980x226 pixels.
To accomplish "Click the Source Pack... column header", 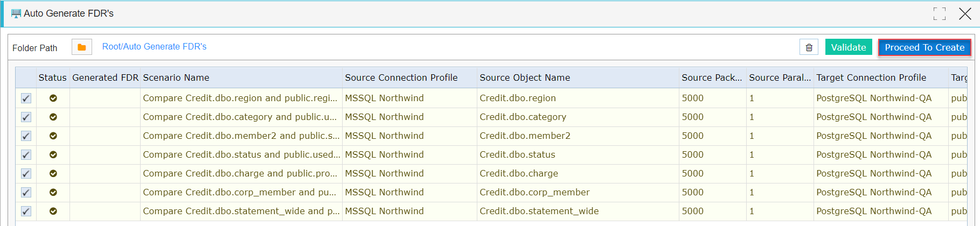I will pyautogui.click(x=713, y=77).
